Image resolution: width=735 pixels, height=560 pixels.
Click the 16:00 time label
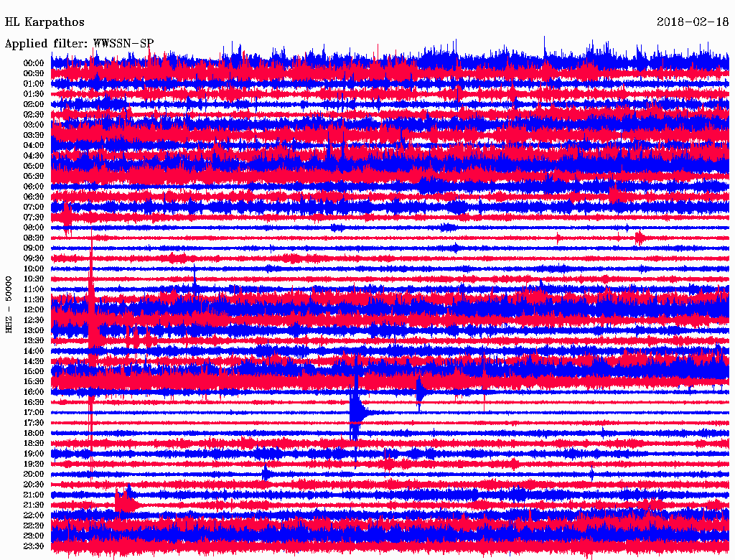34,392
